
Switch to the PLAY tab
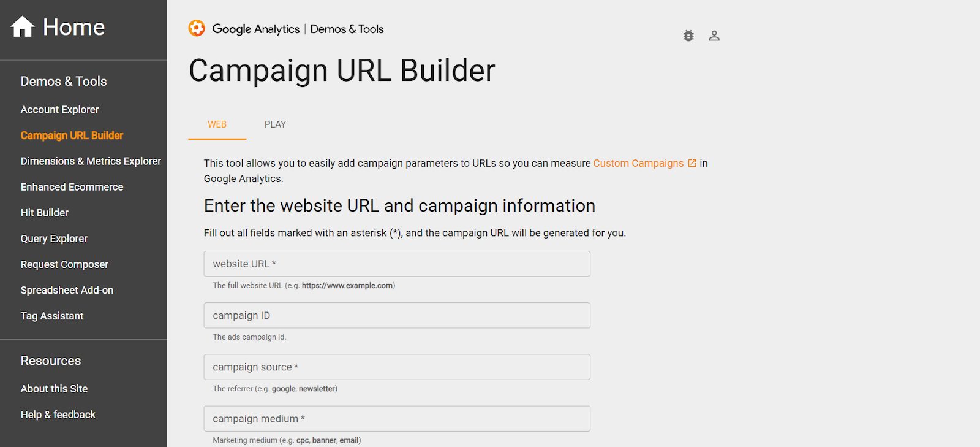click(x=275, y=124)
